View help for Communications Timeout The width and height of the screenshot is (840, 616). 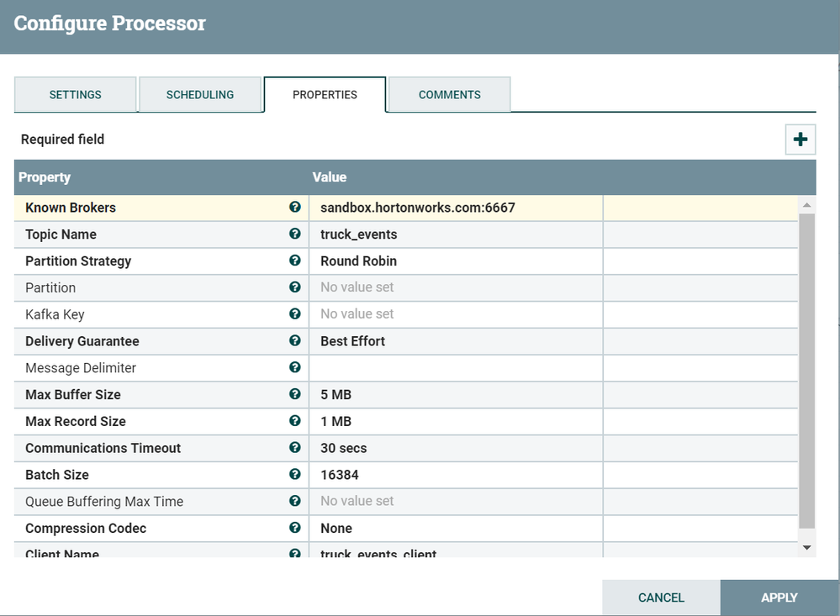294,448
